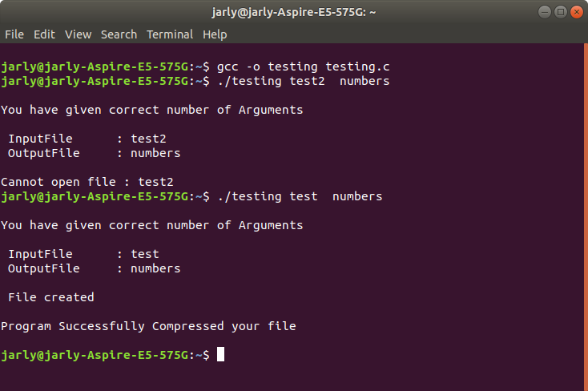Open the File menu

[x=14, y=34]
